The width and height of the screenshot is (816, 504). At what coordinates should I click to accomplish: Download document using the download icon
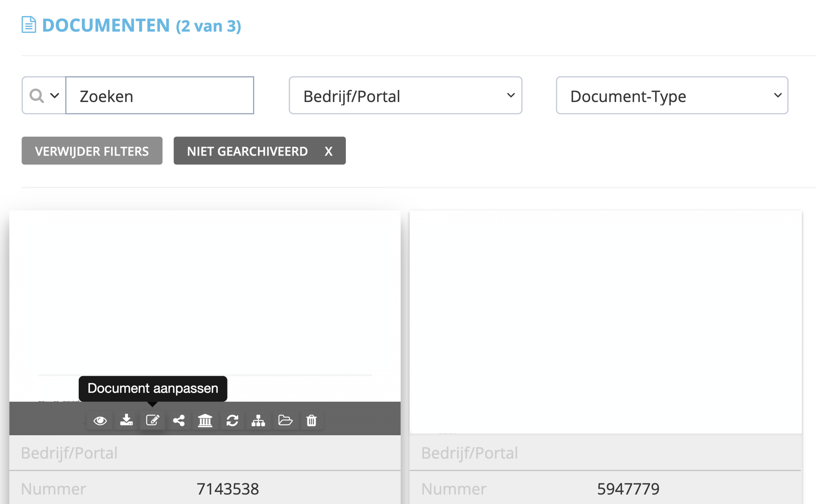click(126, 420)
